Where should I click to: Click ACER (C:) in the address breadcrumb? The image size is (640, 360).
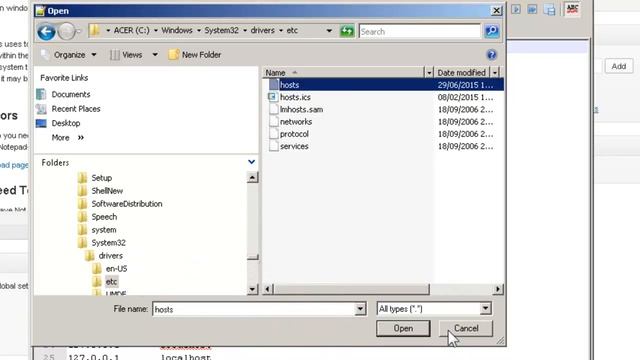point(131,31)
